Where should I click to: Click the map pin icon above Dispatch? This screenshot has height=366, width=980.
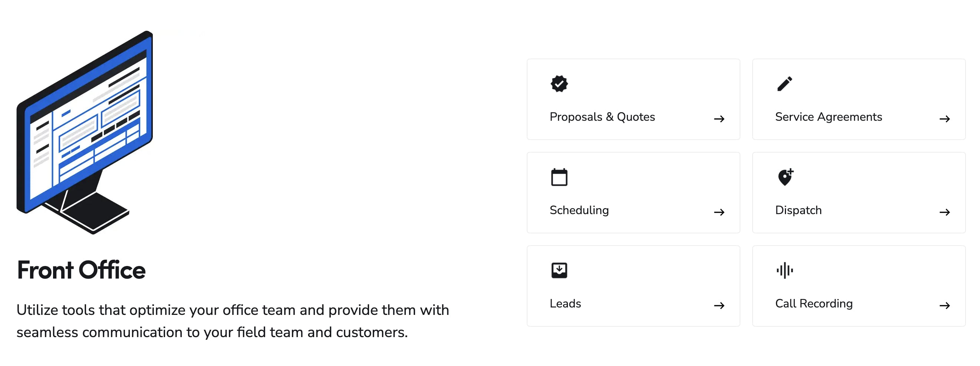click(x=785, y=177)
